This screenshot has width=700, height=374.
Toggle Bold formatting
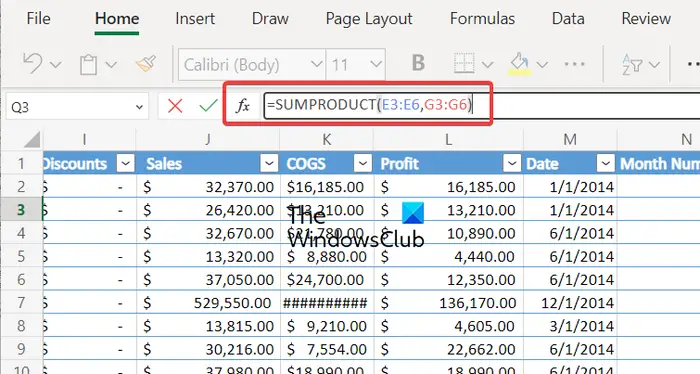(x=418, y=63)
